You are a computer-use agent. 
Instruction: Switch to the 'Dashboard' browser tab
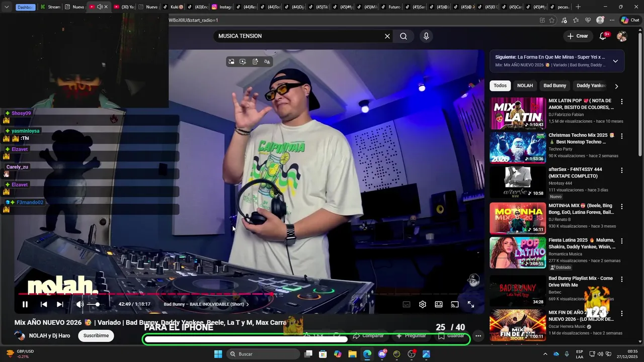tap(25, 7)
